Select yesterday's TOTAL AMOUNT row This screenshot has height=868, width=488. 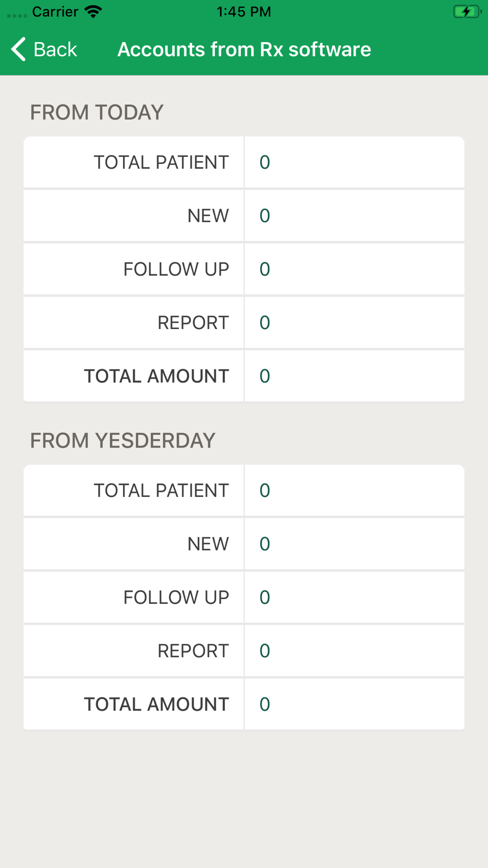tap(244, 704)
